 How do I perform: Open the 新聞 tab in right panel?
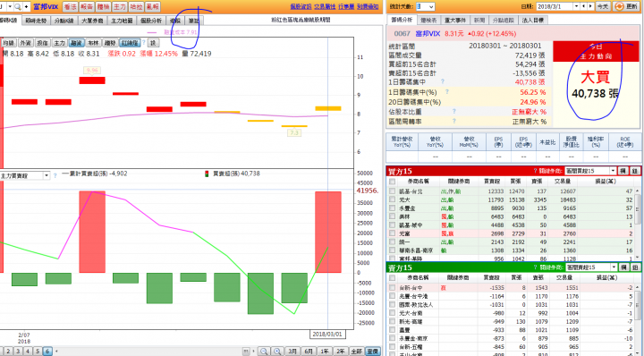479,20
